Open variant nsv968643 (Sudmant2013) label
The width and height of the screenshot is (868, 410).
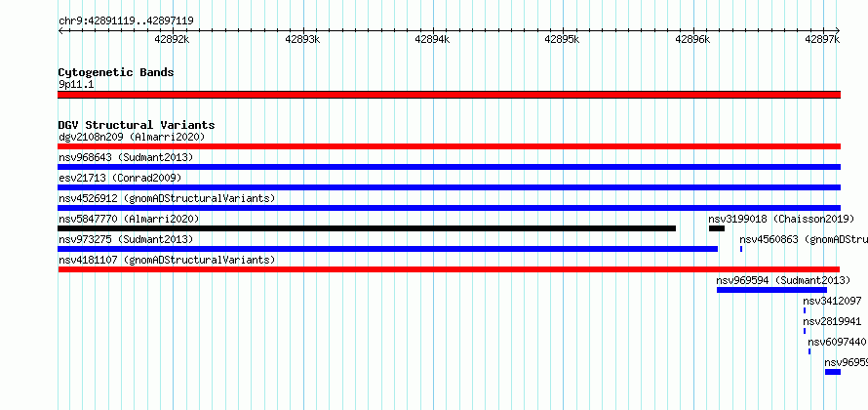(126, 157)
